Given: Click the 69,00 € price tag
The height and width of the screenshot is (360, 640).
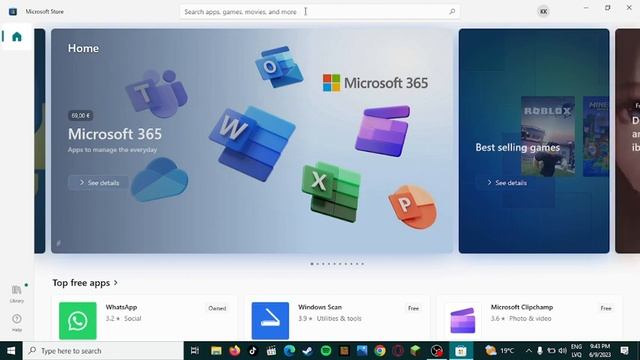Looking at the screenshot, I should pos(80,116).
